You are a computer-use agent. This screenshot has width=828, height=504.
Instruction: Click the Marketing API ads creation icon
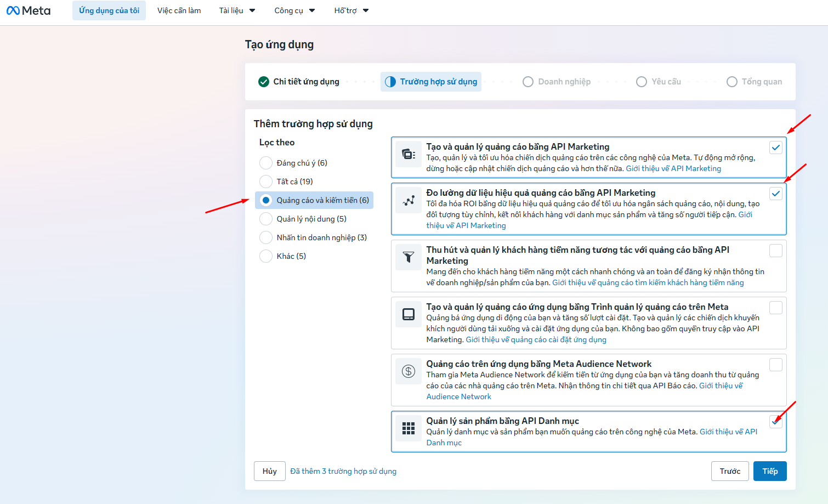click(409, 154)
